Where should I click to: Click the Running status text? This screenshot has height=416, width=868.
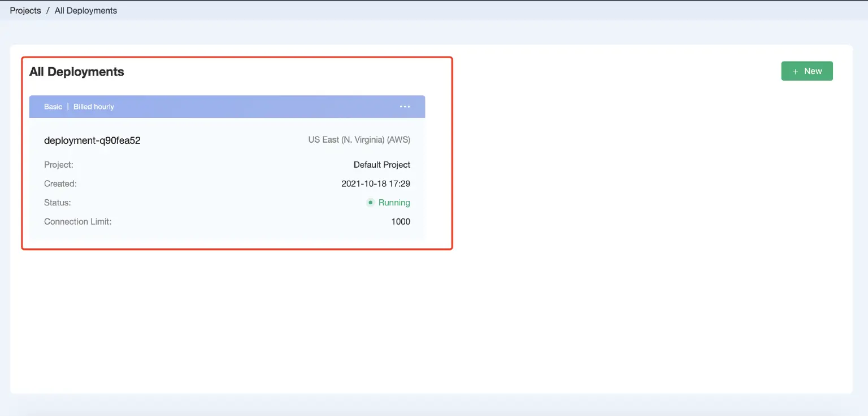tap(394, 203)
